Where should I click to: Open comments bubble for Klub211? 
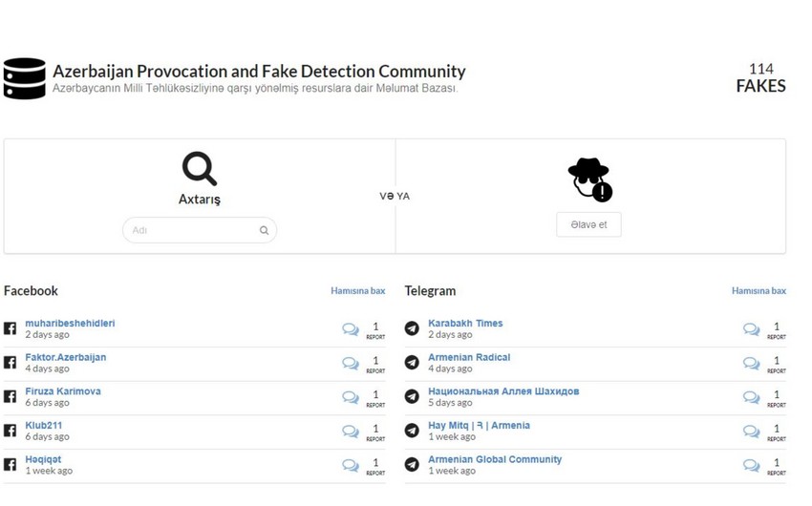point(351,431)
